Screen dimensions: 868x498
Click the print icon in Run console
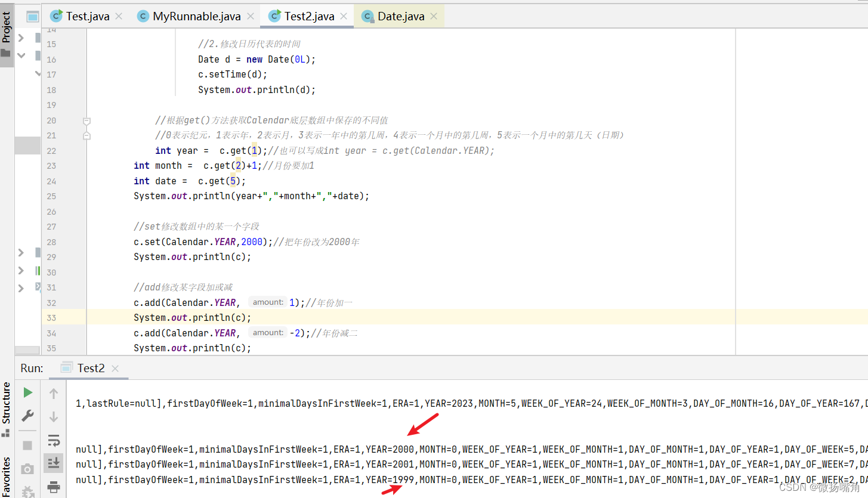54,486
